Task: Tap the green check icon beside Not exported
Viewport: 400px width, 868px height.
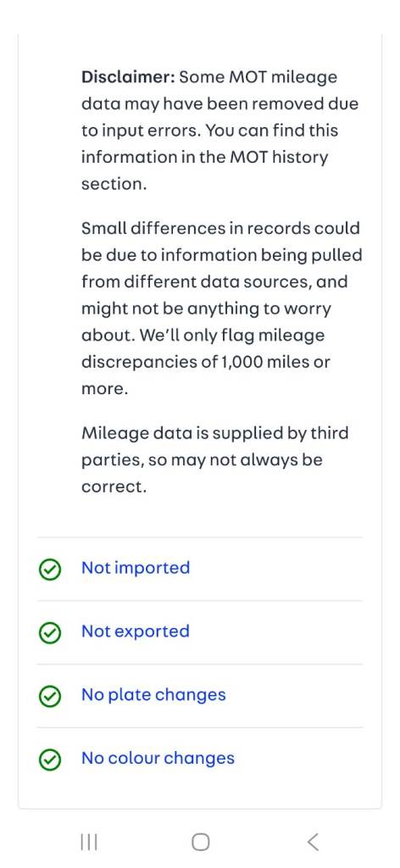Action: (x=50, y=632)
